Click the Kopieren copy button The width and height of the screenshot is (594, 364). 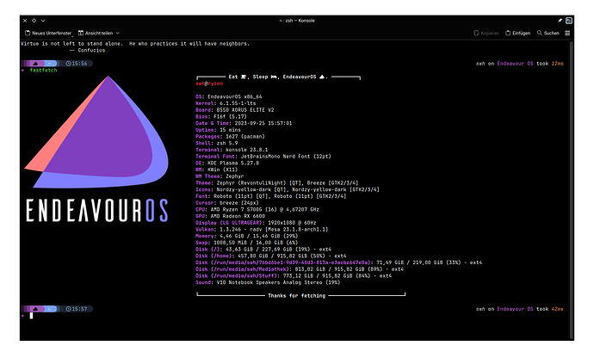pos(487,33)
